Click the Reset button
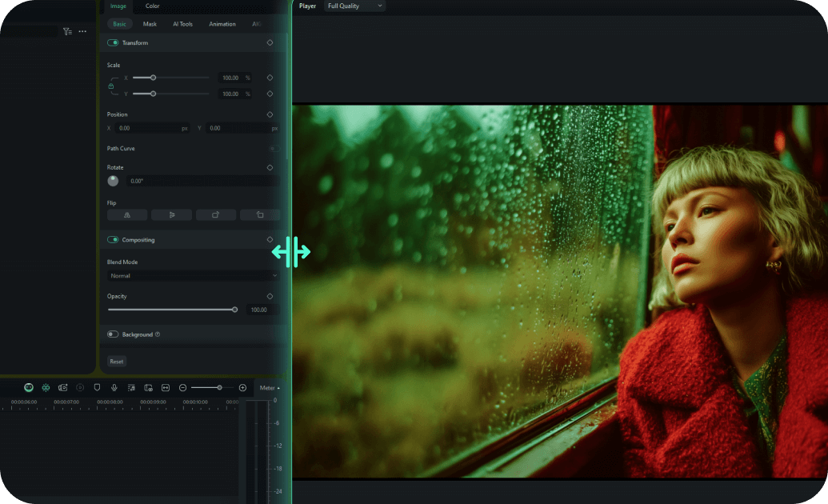 pos(117,362)
